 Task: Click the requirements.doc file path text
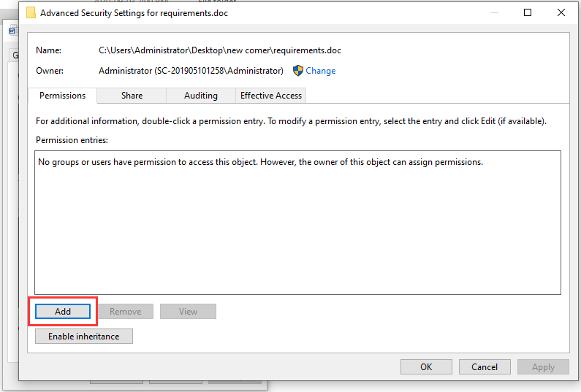pos(220,50)
